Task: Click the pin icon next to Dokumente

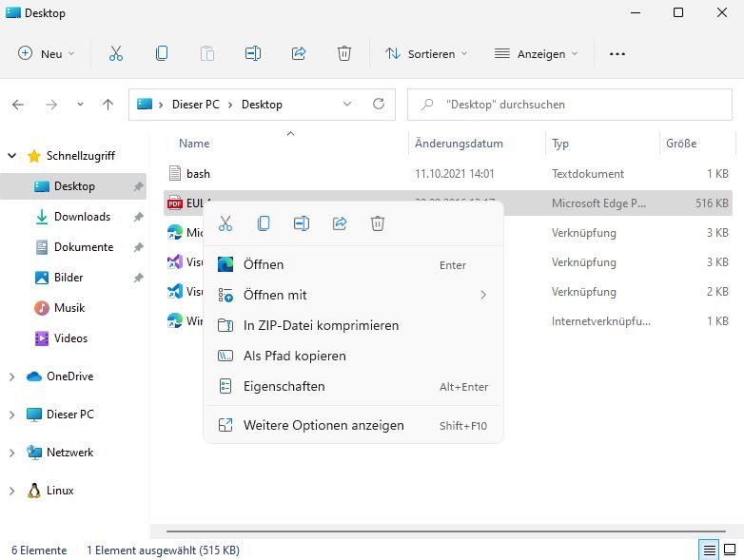Action: point(138,247)
